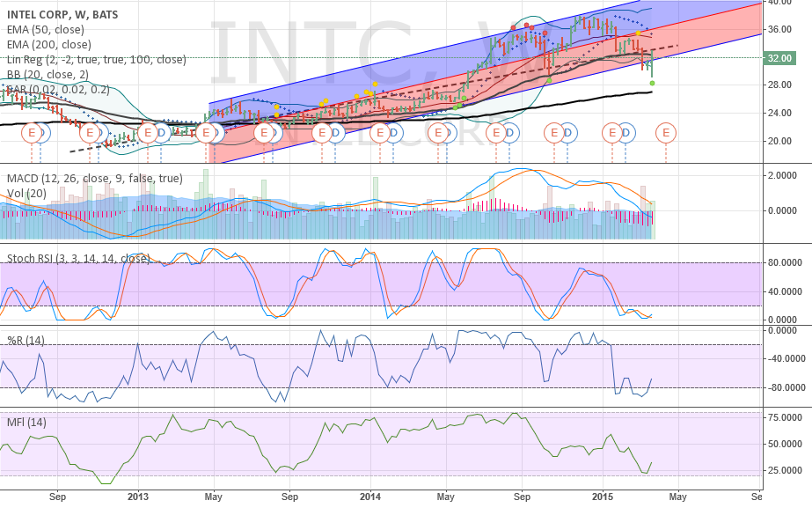Image resolution: width=812 pixels, height=508 pixels.
Task: Click the 80.0000 Stoch RSI scale value
Action: click(x=785, y=263)
